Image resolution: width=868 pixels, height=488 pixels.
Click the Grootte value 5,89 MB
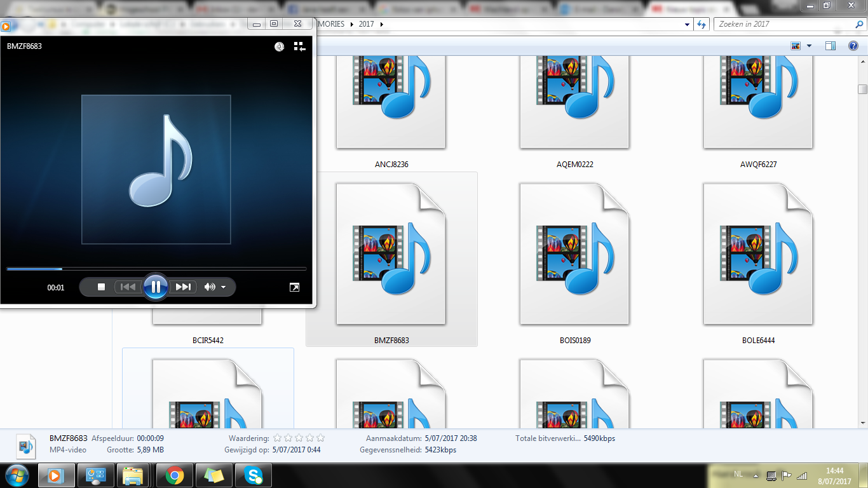click(150, 450)
